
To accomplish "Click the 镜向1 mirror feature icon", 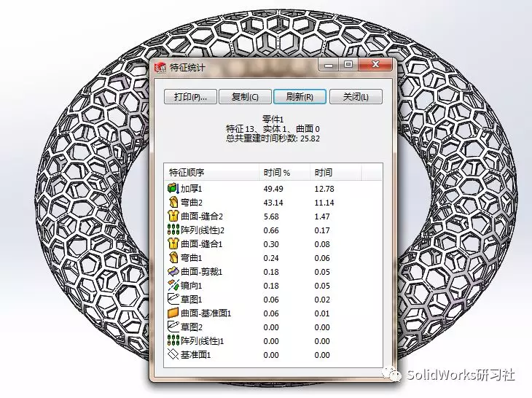I will (173, 286).
